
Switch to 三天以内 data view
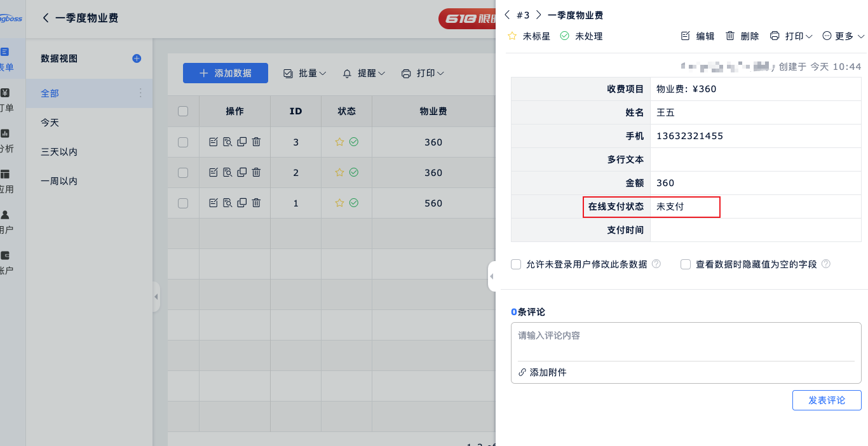point(59,152)
